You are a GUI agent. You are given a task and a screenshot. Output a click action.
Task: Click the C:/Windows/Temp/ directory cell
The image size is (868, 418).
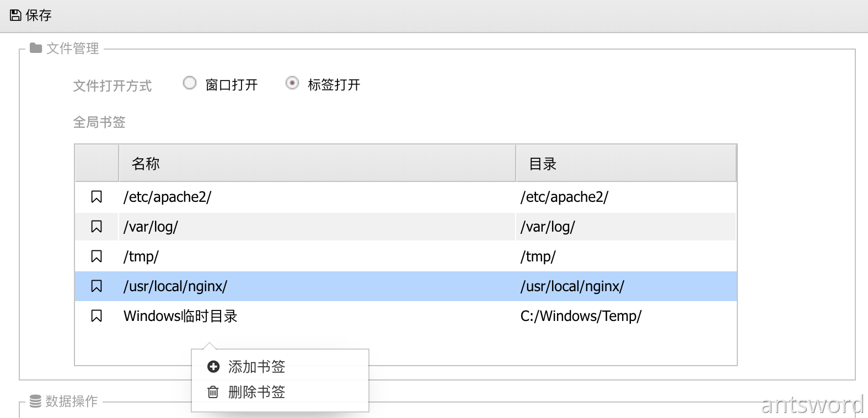pos(581,316)
